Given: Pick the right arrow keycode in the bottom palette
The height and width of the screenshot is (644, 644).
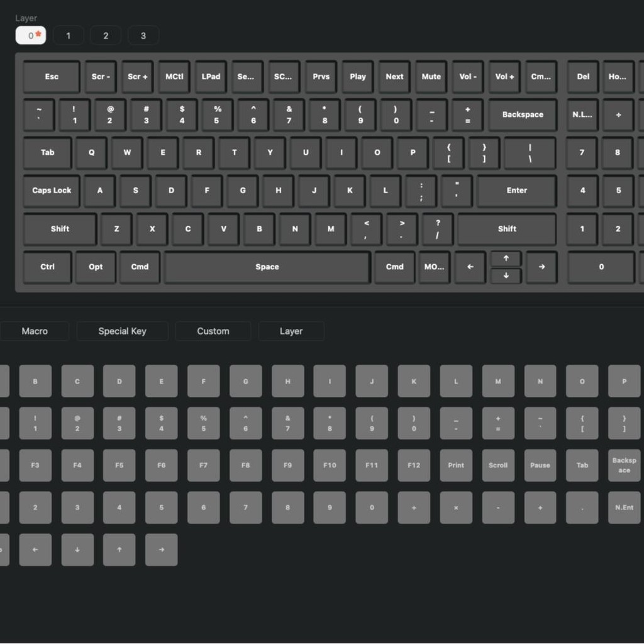Looking at the screenshot, I should 161,549.
